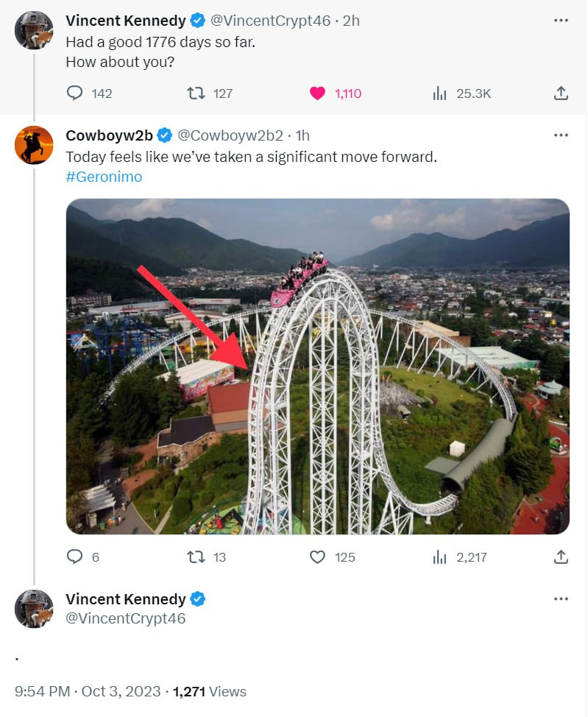Open more options for Cowboyw2b's tweet
The image size is (588, 717).
pyautogui.click(x=561, y=135)
